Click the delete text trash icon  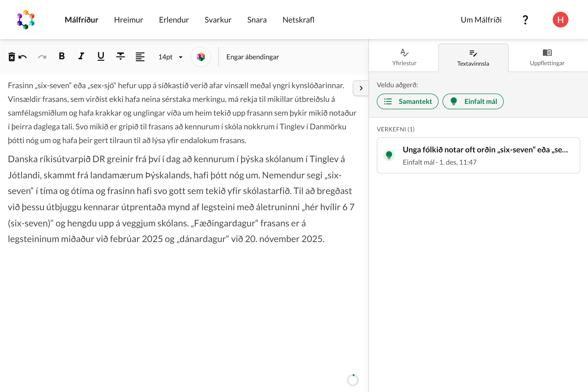tap(12, 57)
